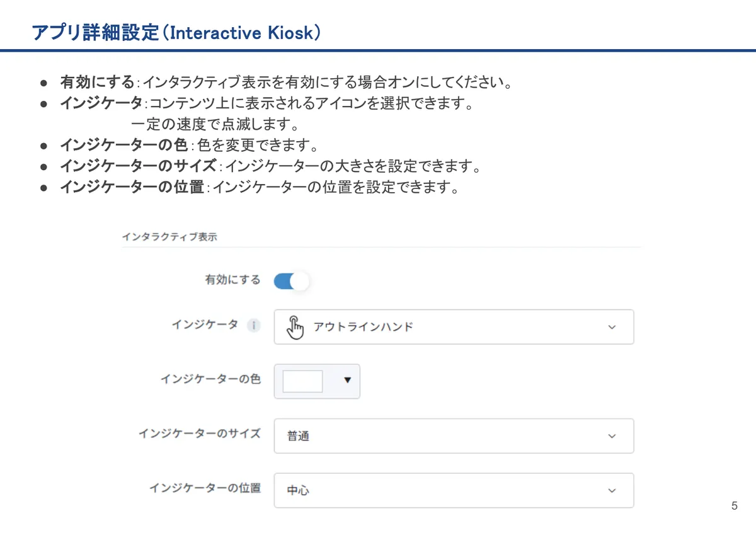The width and height of the screenshot is (756, 535).
Task: Open the インジケーターのサイズ dropdown showing 普通
Action: (454, 436)
